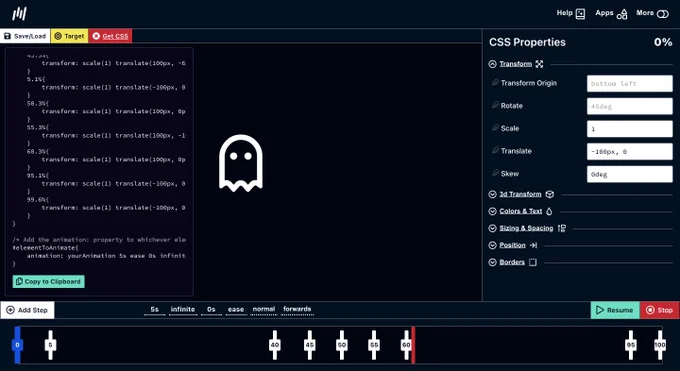Screen dimensions: 680x371
Task: Click the Target crosshair icon
Action: pyautogui.click(x=58, y=36)
